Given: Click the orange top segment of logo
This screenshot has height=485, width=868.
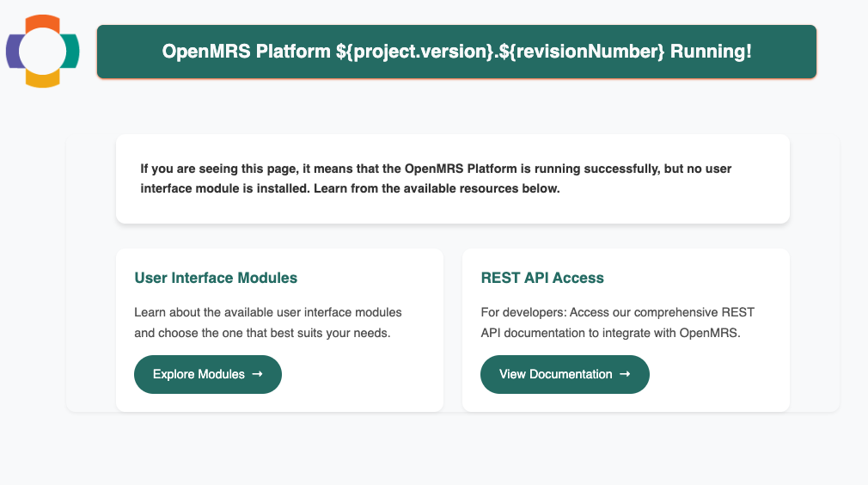Looking at the screenshot, I should 42,21.
